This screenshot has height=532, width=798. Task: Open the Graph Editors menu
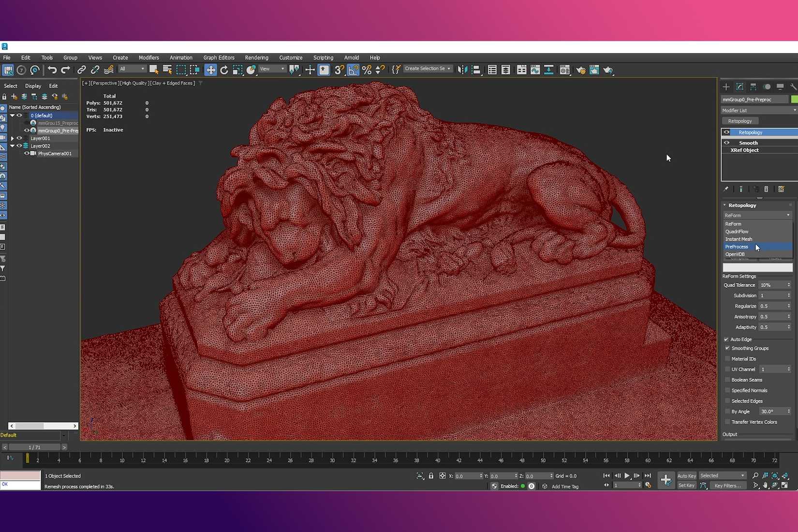219,58
